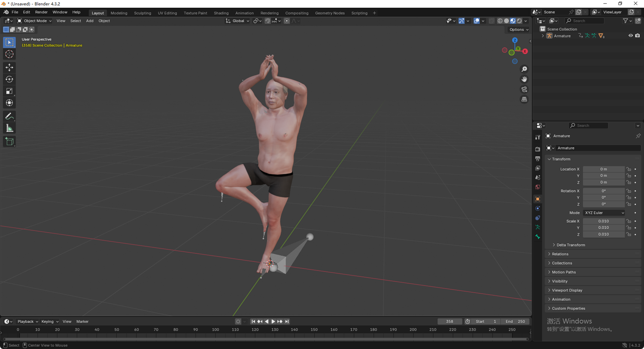Click the timeline End frame field
The image size is (644, 349).
[515, 322]
